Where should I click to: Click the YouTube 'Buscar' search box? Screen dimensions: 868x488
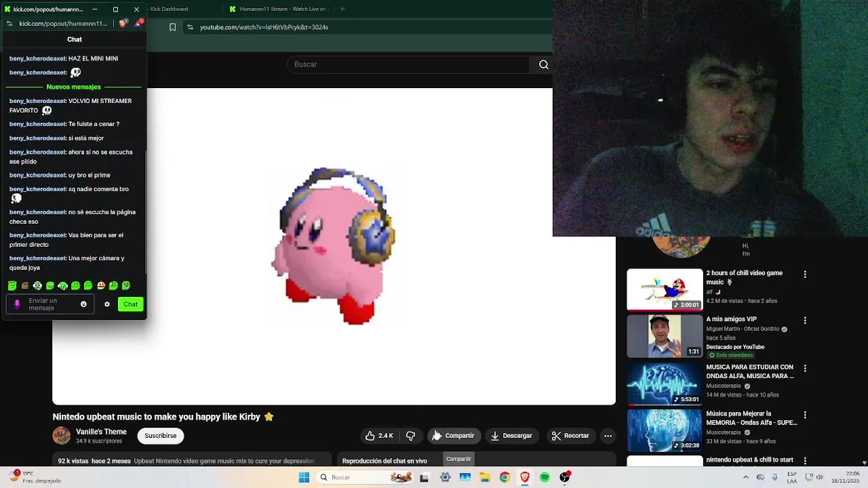click(x=408, y=64)
